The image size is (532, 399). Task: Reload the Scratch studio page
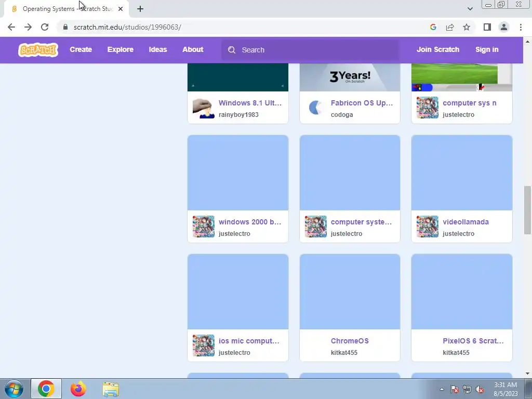click(45, 27)
